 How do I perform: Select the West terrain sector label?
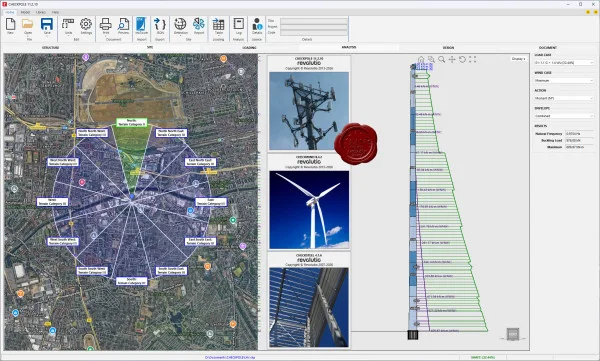[52, 202]
